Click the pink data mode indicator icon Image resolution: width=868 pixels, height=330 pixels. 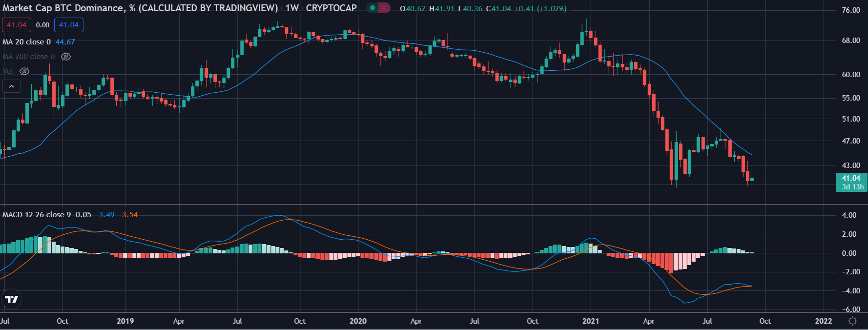(384, 8)
